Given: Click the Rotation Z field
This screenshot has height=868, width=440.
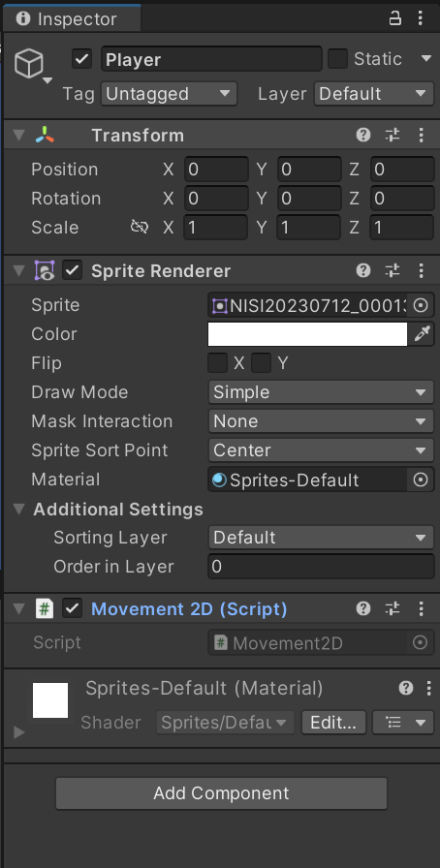Looking at the screenshot, I should pyautogui.click(x=402, y=199).
